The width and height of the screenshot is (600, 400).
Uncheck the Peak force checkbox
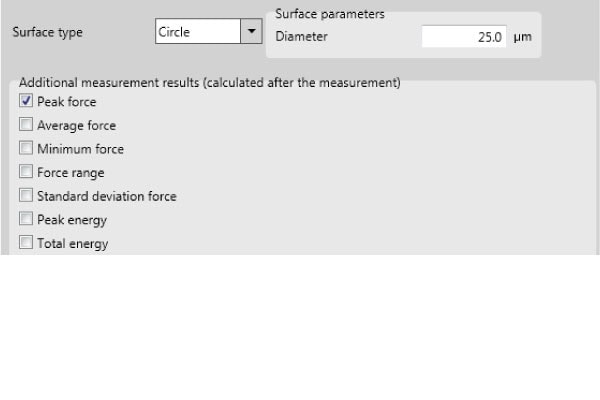click(x=26, y=102)
